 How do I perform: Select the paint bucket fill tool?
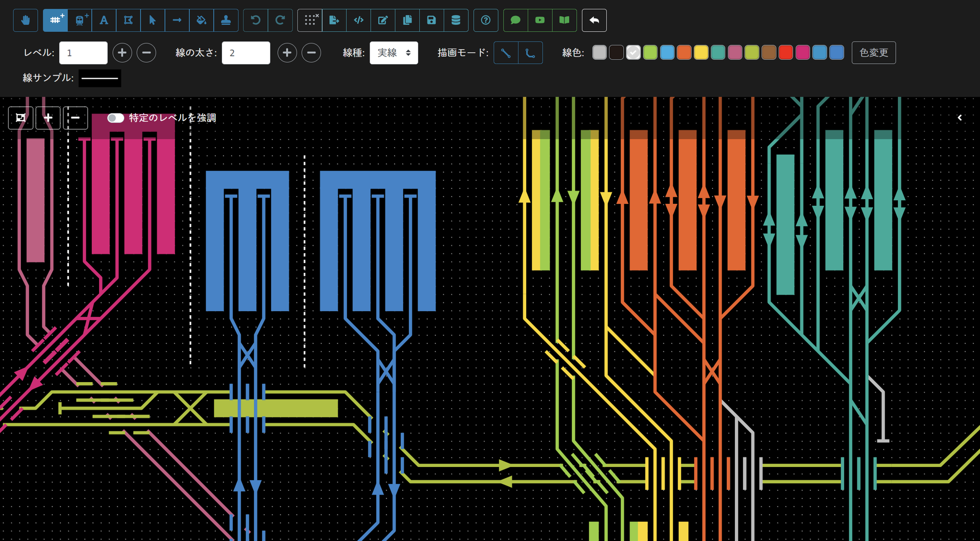(x=201, y=20)
